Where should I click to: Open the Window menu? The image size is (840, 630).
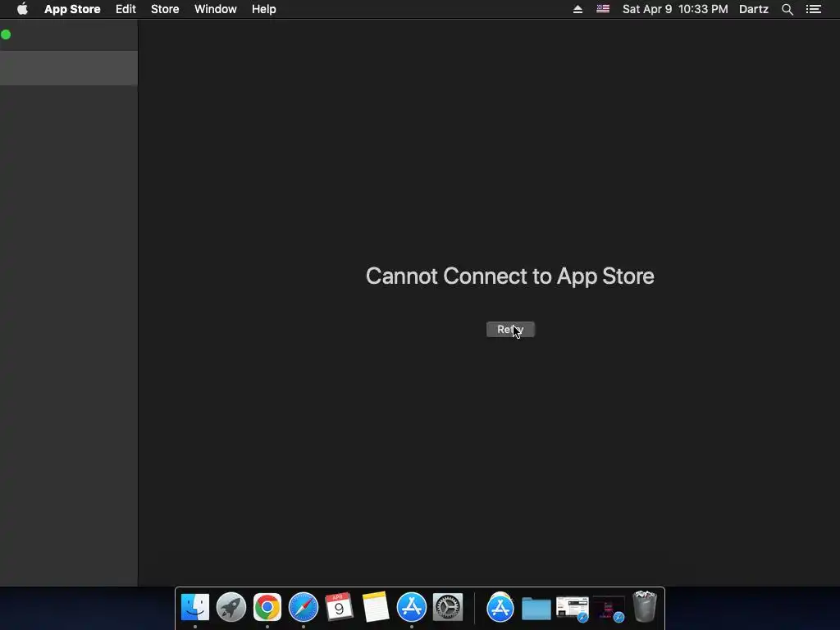pos(216,9)
